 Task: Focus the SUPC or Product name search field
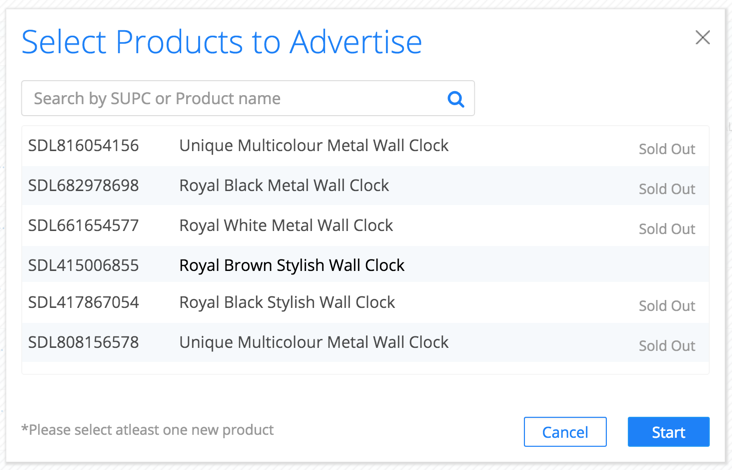(x=248, y=98)
